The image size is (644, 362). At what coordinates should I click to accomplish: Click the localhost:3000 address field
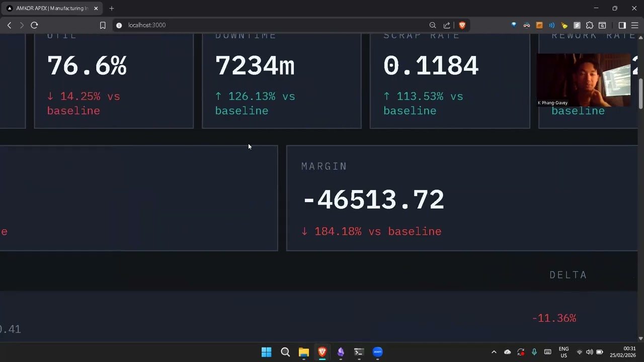click(272, 25)
